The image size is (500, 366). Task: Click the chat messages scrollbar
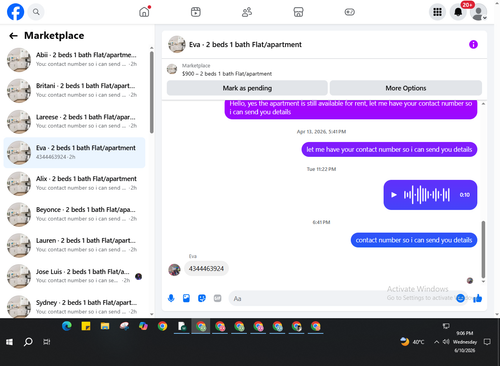(483, 249)
